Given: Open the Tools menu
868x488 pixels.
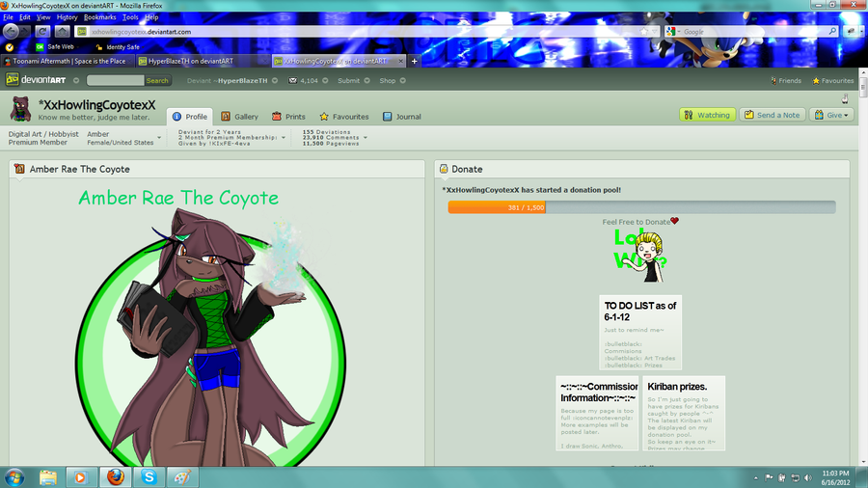Looking at the screenshot, I should click(x=130, y=17).
